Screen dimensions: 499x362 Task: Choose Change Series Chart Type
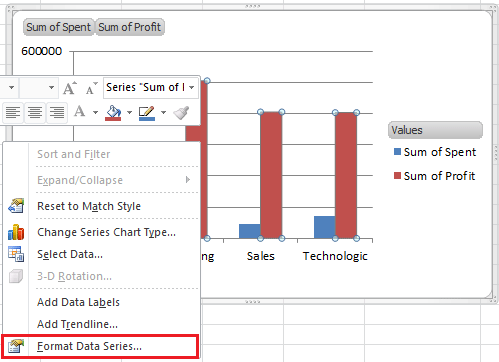[101, 232]
